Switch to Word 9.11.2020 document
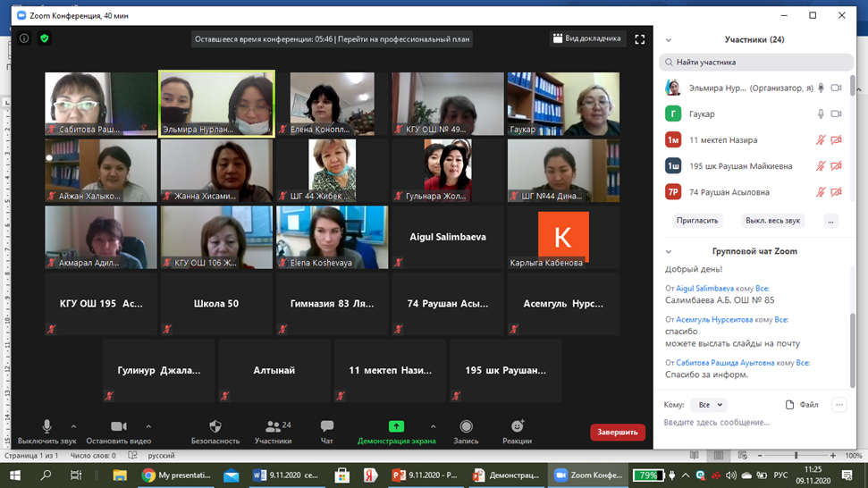The width and height of the screenshot is (868, 488). (x=285, y=475)
